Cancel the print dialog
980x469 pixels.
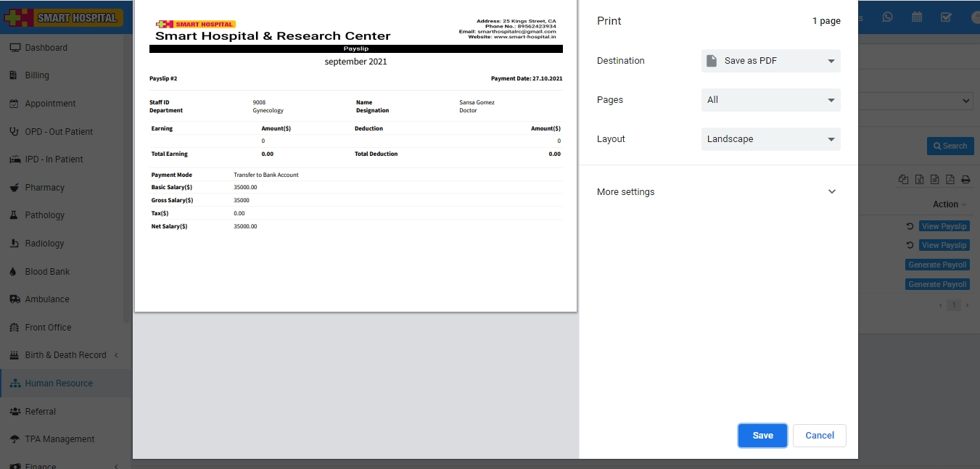pos(819,436)
